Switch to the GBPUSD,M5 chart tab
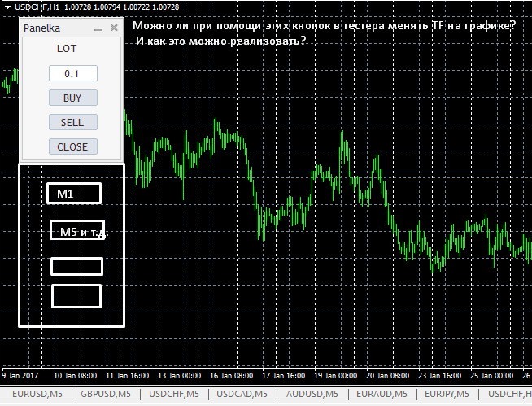The width and height of the screenshot is (532, 406). click(x=106, y=394)
